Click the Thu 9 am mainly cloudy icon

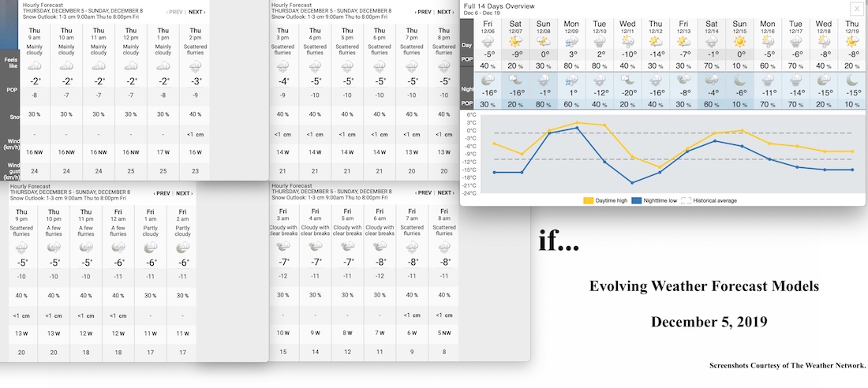[x=34, y=66]
